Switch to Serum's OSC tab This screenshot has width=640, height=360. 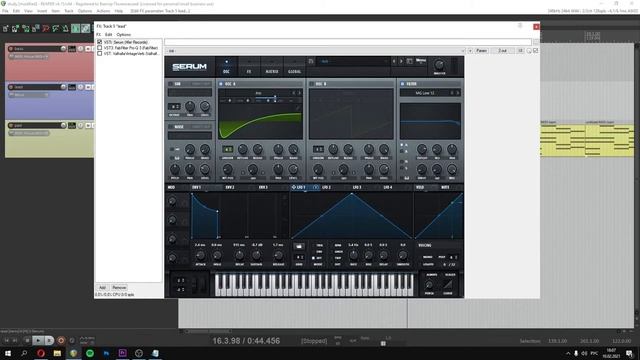pos(226,67)
